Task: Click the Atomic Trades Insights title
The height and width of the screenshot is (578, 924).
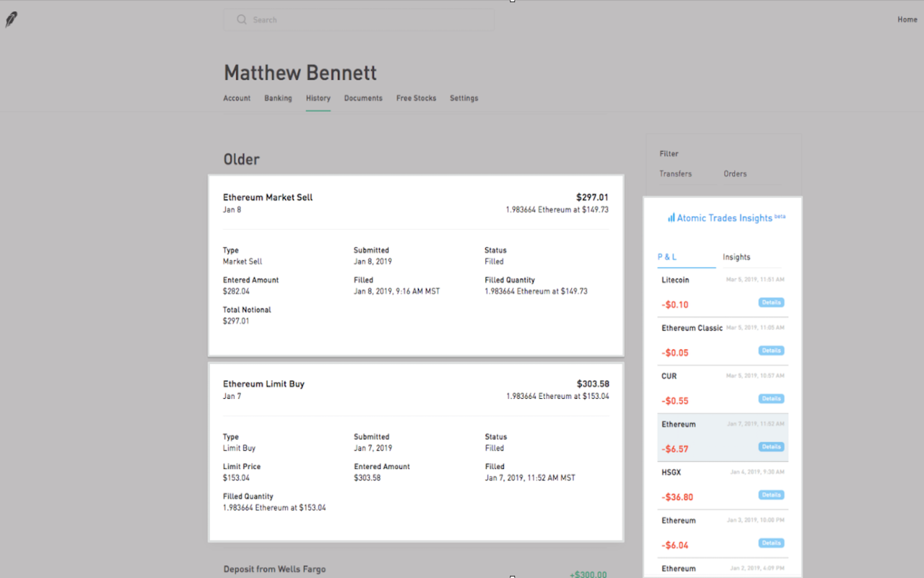Action: [x=725, y=218]
